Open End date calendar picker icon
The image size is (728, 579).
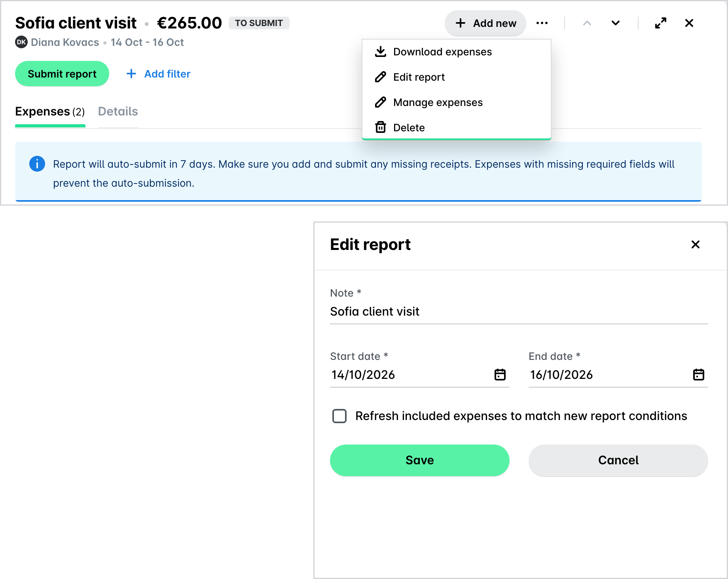point(699,375)
